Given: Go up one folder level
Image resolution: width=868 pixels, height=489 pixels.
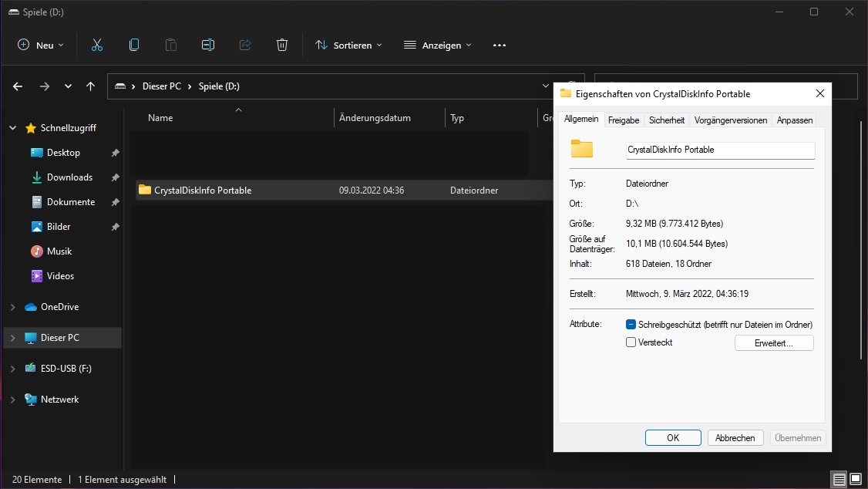Looking at the screenshot, I should pos(91,86).
